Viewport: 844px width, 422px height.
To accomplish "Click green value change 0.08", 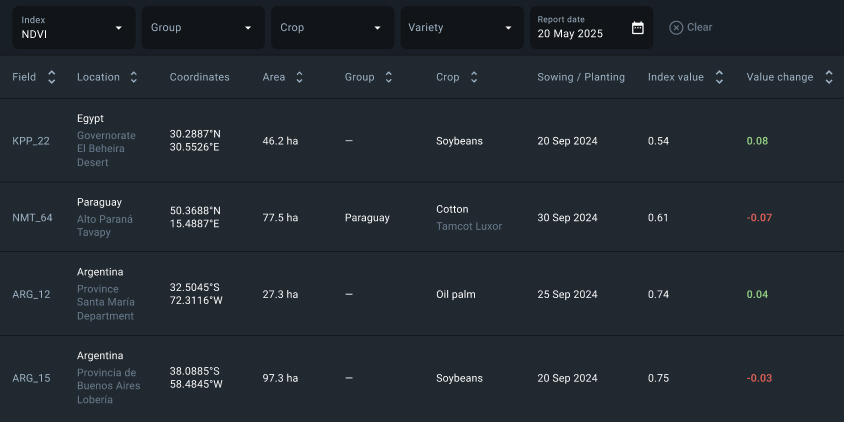I will click(757, 141).
